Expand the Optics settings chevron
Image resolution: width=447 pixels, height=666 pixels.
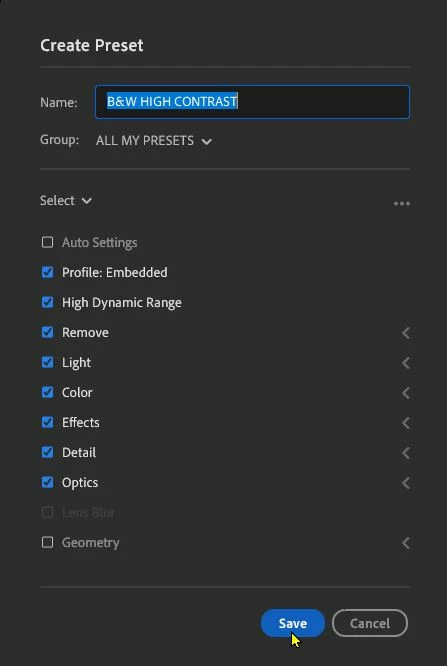pyautogui.click(x=406, y=483)
